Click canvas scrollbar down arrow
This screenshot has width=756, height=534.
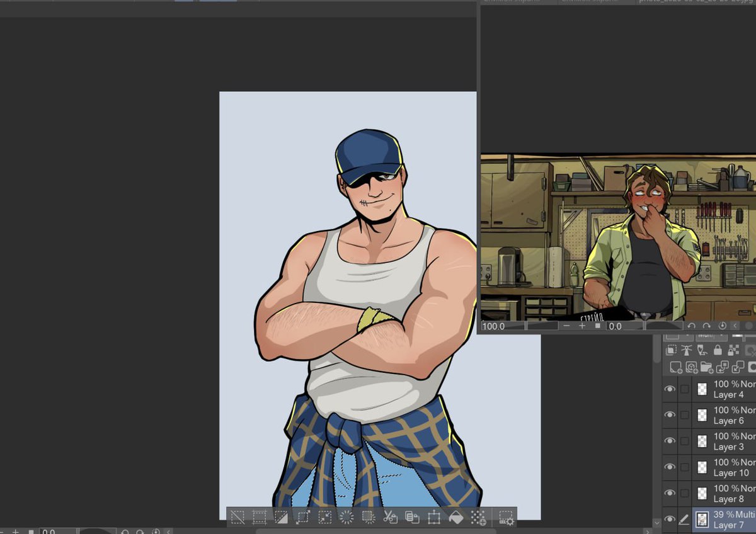657,523
